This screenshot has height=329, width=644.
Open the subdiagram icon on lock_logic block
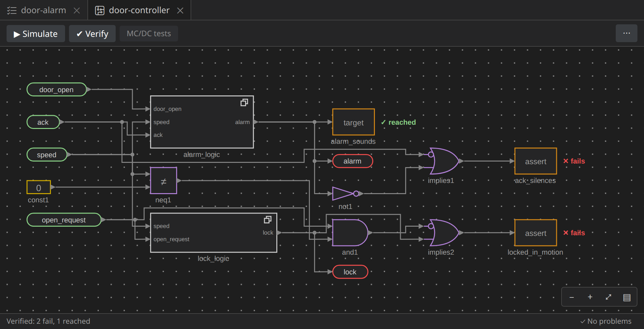tap(268, 220)
